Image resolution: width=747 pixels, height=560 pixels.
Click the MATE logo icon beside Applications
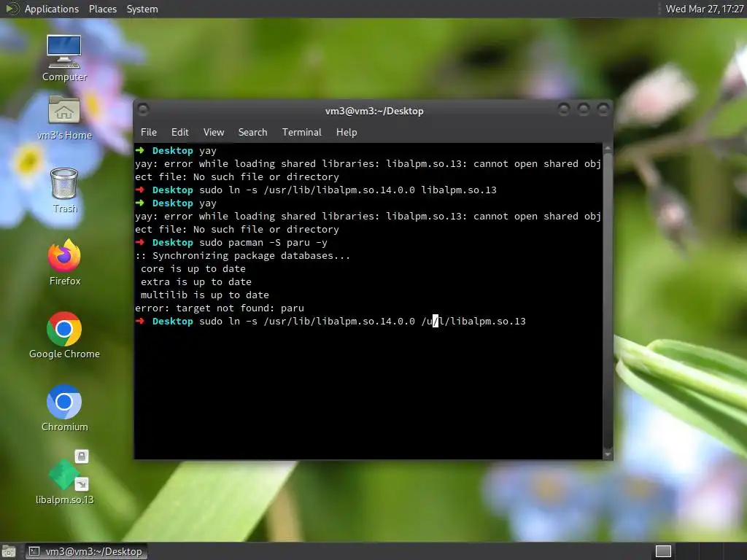(12, 9)
